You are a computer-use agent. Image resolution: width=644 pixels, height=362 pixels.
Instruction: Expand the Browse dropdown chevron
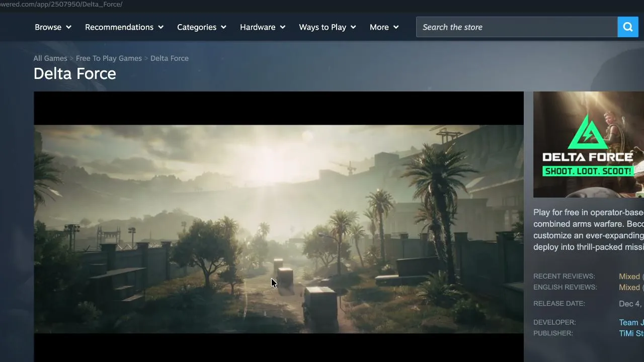tap(68, 27)
